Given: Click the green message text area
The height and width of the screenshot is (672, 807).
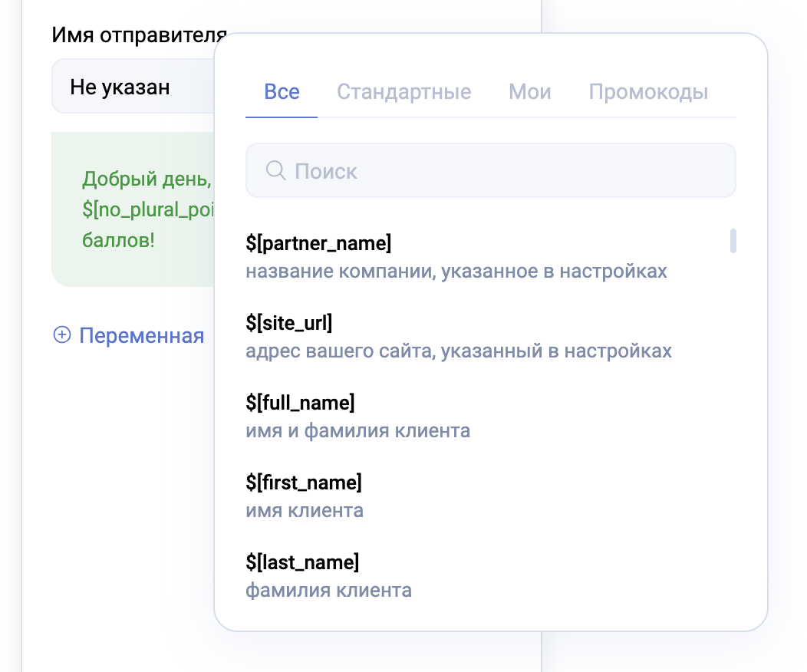Looking at the screenshot, I should (x=130, y=261).
